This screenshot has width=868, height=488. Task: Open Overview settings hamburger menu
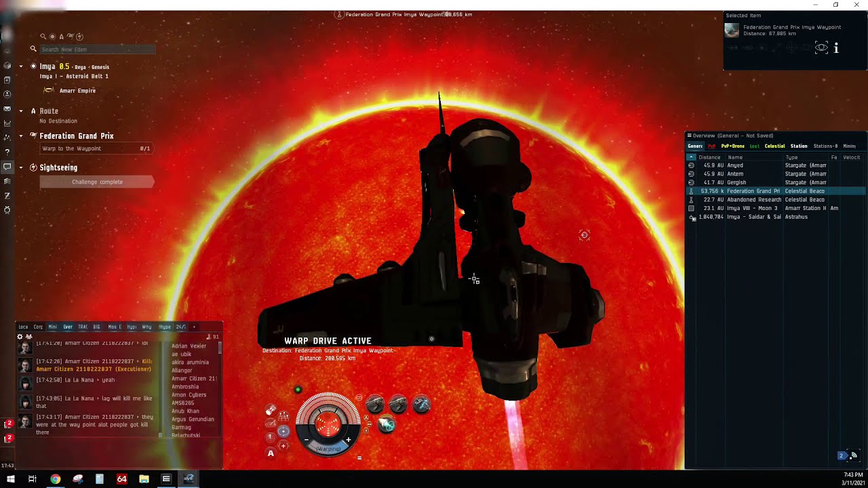point(690,136)
